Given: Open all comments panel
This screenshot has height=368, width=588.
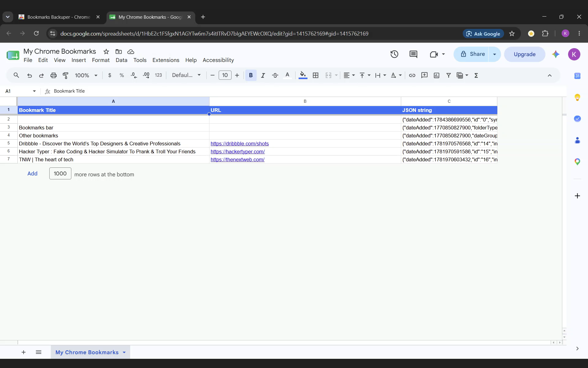Looking at the screenshot, I should point(413,54).
